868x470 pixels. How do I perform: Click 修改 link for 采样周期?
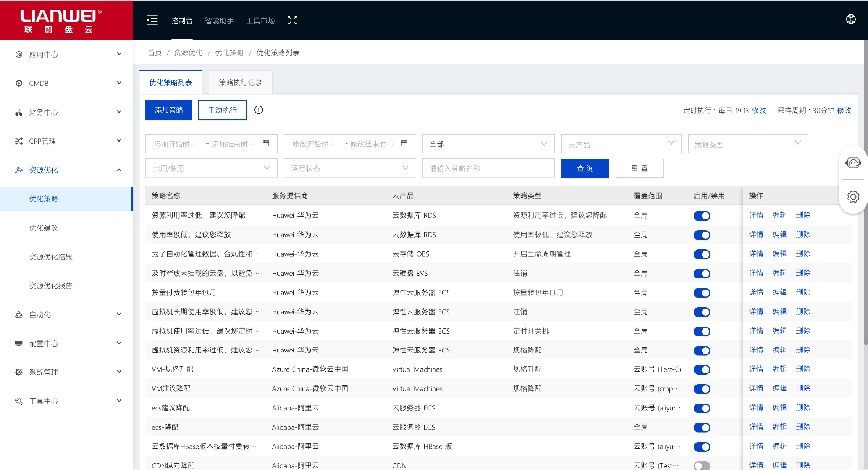click(x=844, y=110)
